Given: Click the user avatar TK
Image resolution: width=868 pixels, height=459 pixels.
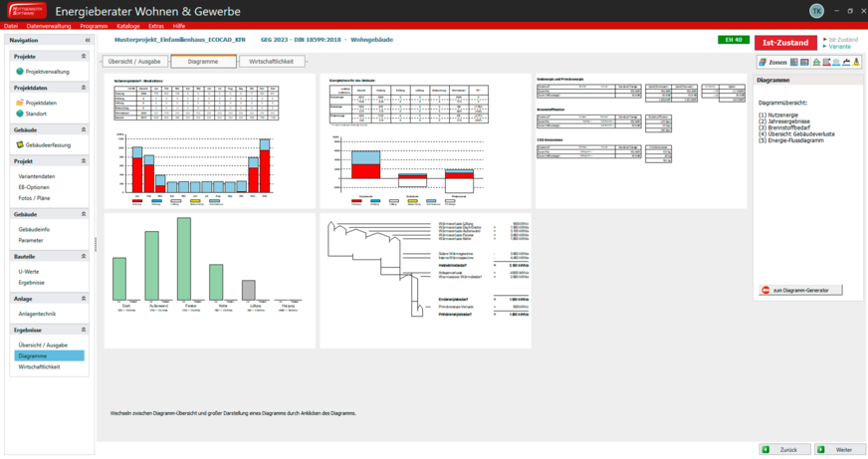Looking at the screenshot, I should point(816,10).
